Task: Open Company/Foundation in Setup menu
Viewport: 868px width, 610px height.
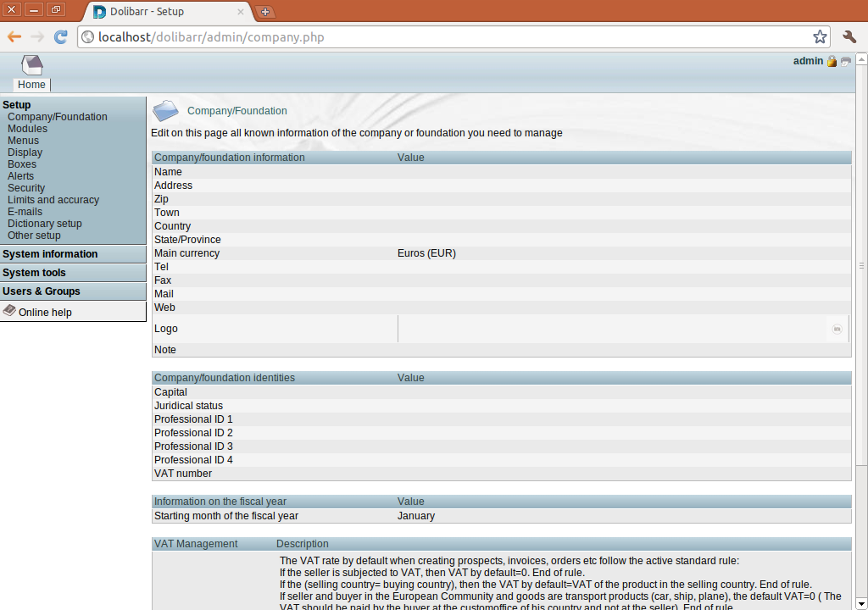Action: point(57,117)
